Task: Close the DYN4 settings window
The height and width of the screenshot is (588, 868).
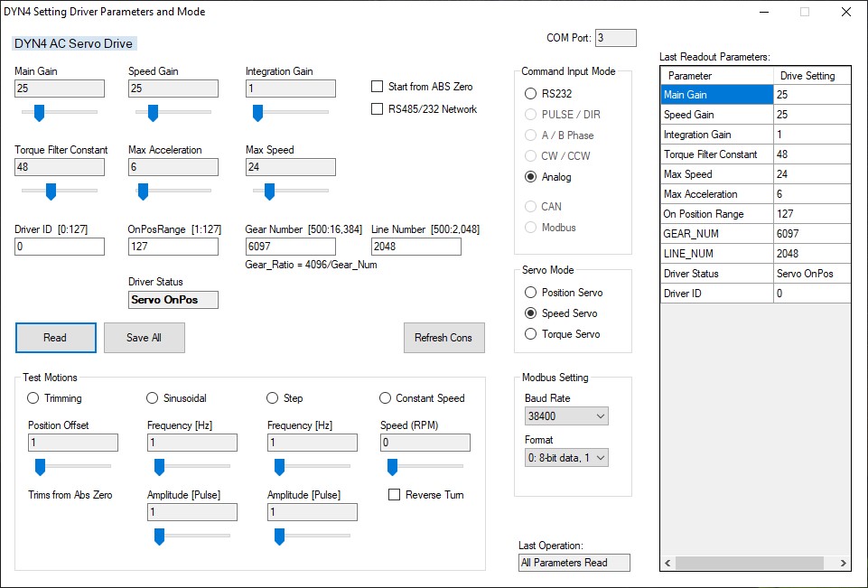Action: tap(846, 12)
